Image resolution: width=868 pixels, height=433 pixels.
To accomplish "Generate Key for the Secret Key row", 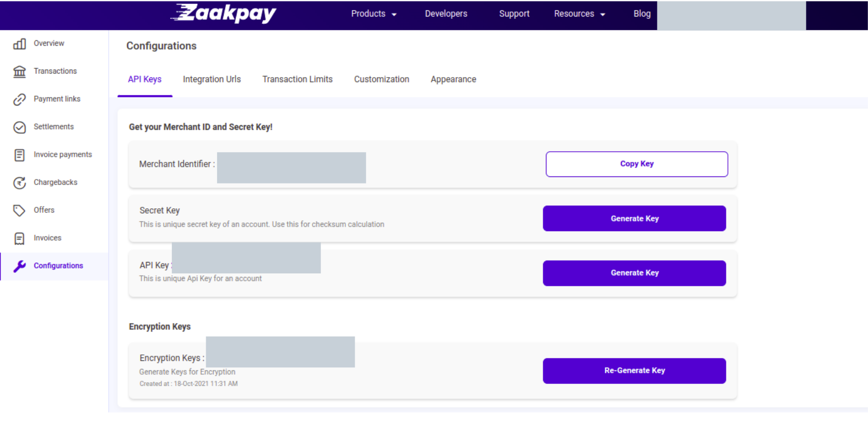I will (x=634, y=218).
